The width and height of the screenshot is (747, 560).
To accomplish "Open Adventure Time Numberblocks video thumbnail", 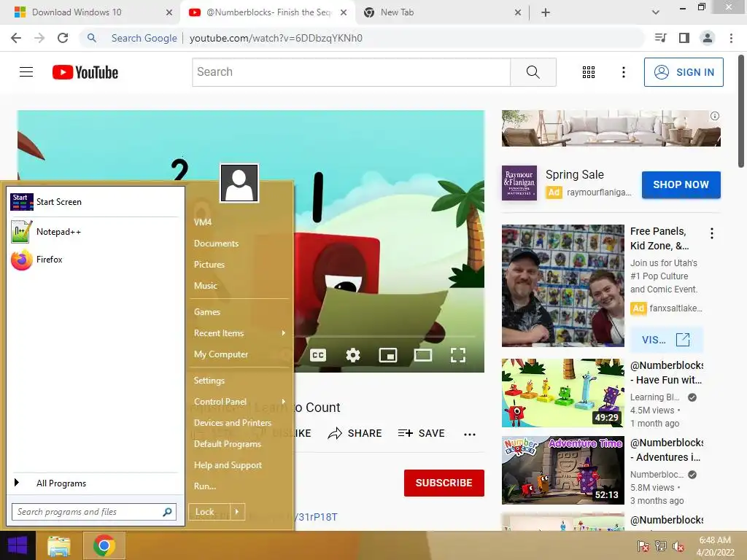I will [562, 470].
